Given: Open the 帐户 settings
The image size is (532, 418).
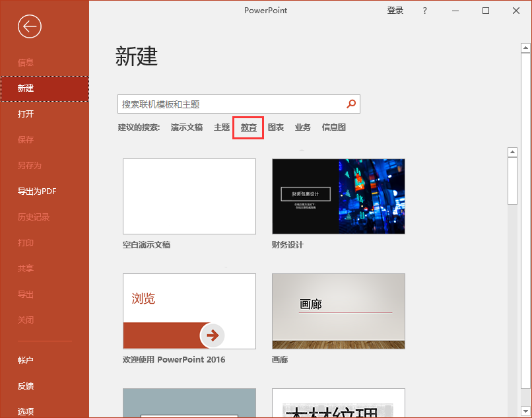Looking at the screenshot, I should [25, 360].
